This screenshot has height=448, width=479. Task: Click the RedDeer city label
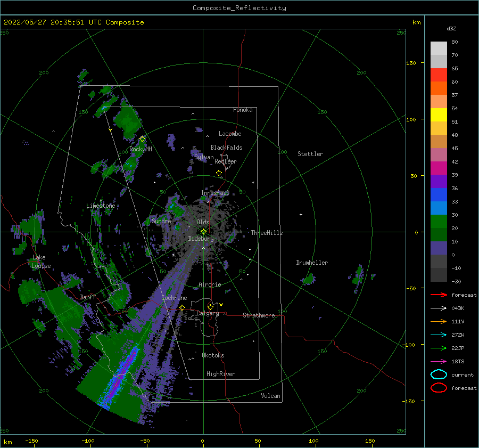click(226, 161)
